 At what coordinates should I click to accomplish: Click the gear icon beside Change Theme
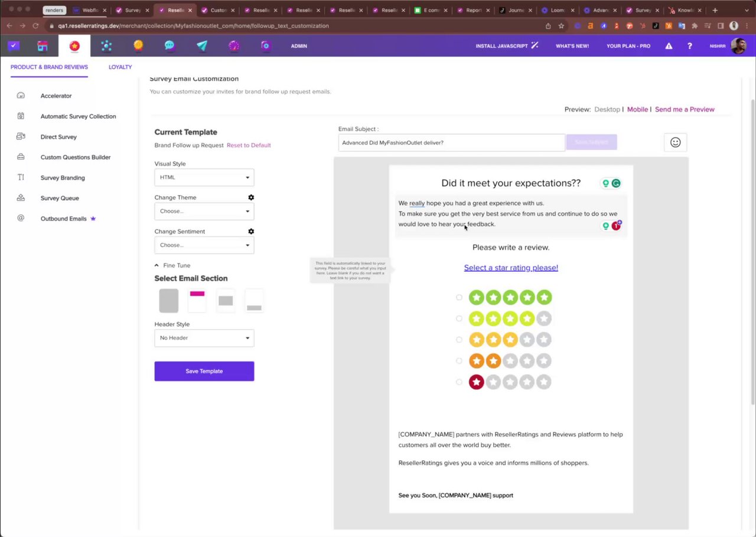tap(251, 197)
